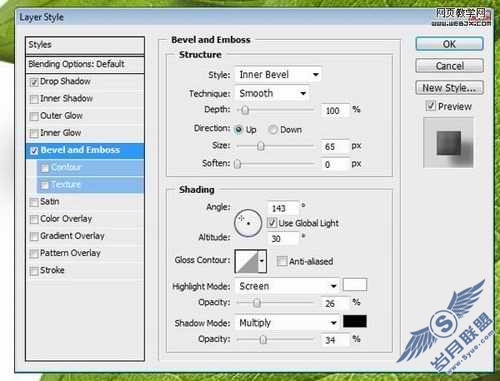Expand the Technique dropdown showing Smooth
Image resolution: width=500 pixels, height=381 pixels.
tap(272, 93)
